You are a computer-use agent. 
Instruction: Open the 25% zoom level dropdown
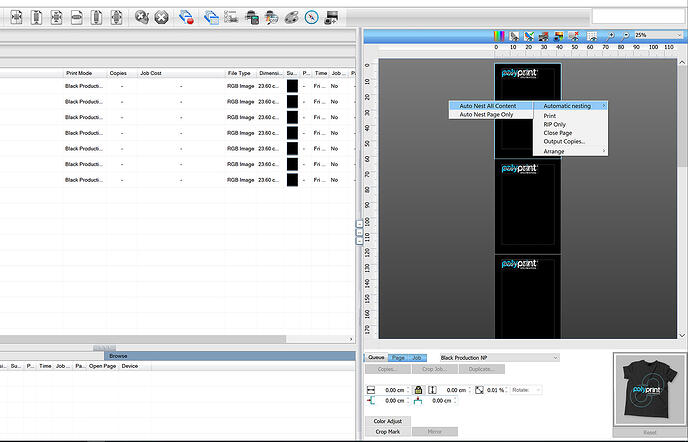(659, 35)
